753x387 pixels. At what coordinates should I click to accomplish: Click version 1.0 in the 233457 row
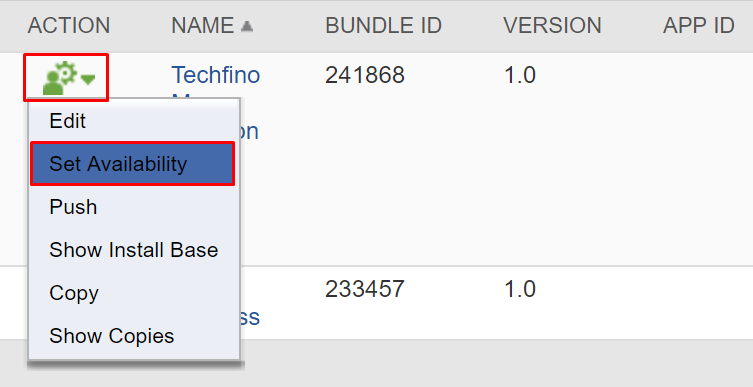tap(520, 290)
